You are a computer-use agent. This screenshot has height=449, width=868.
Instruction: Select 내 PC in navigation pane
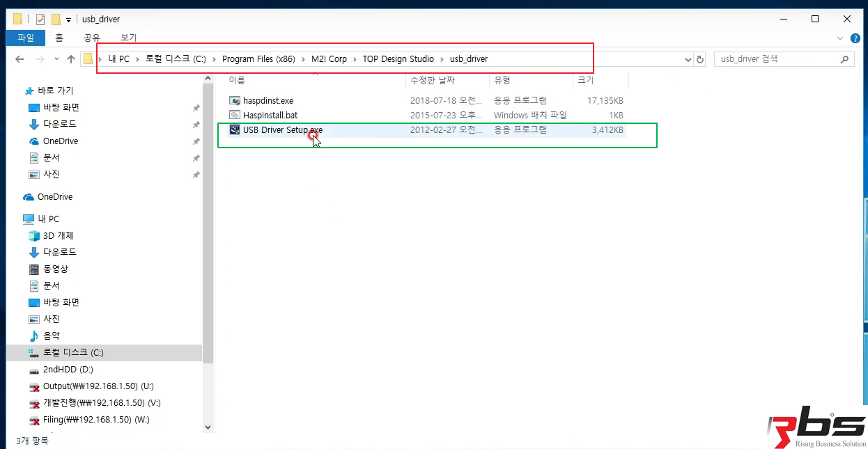click(49, 219)
